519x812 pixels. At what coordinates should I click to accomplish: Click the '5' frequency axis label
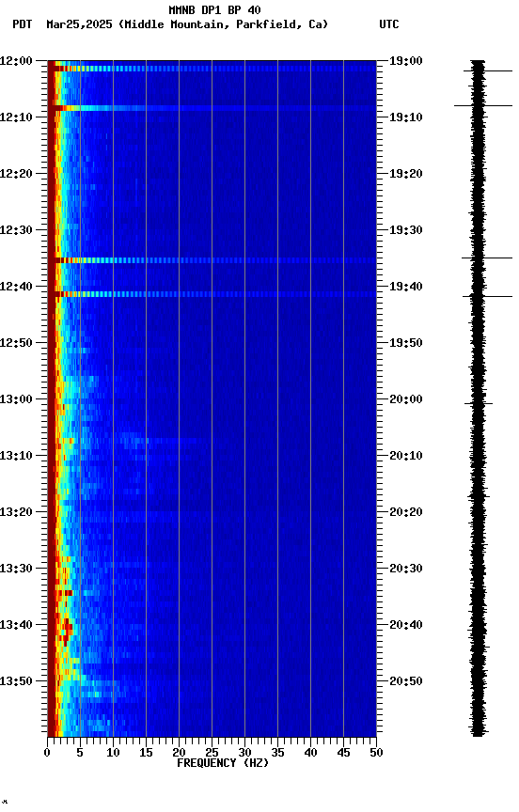point(80,753)
